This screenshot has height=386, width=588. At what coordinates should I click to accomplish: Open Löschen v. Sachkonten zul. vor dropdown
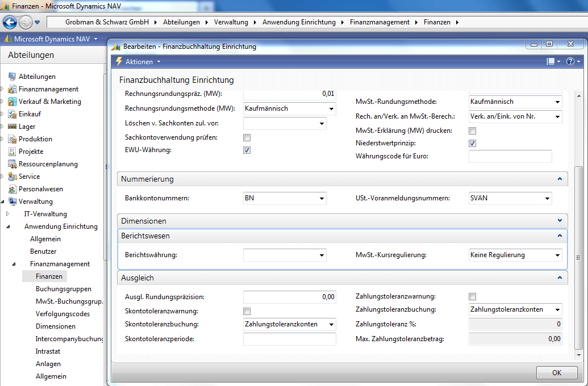pos(322,124)
